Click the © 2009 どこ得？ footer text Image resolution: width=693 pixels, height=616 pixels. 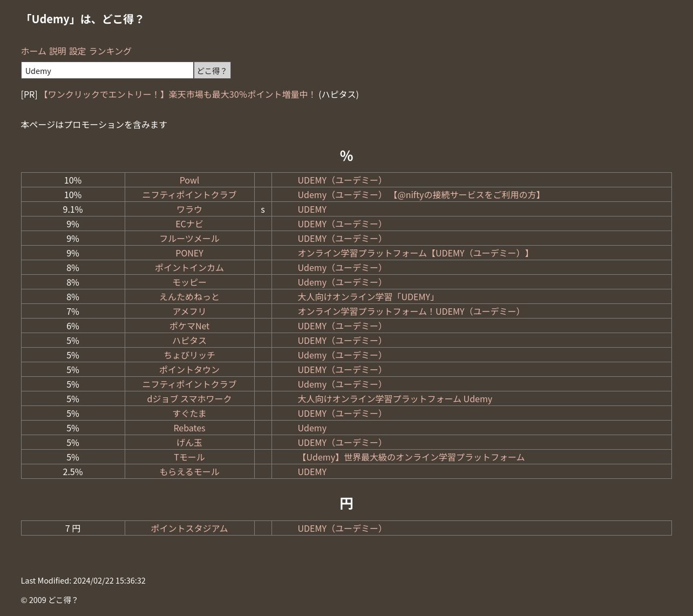click(x=50, y=600)
